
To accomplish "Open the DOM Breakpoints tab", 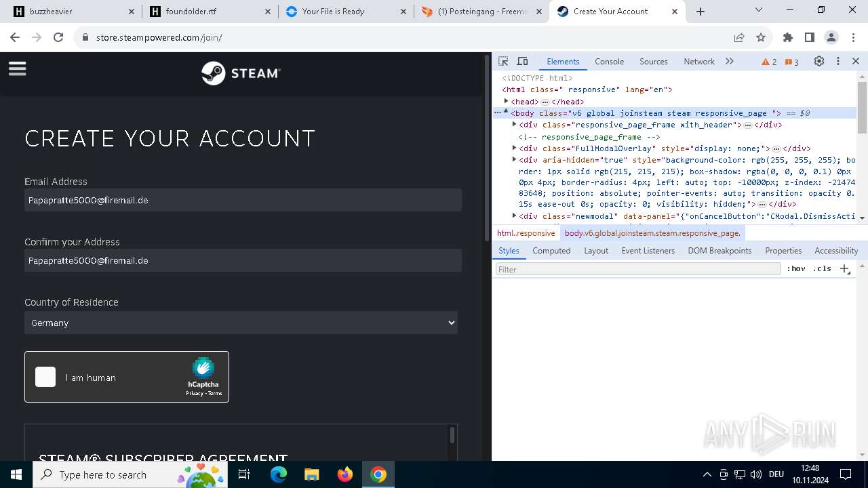I will [719, 250].
